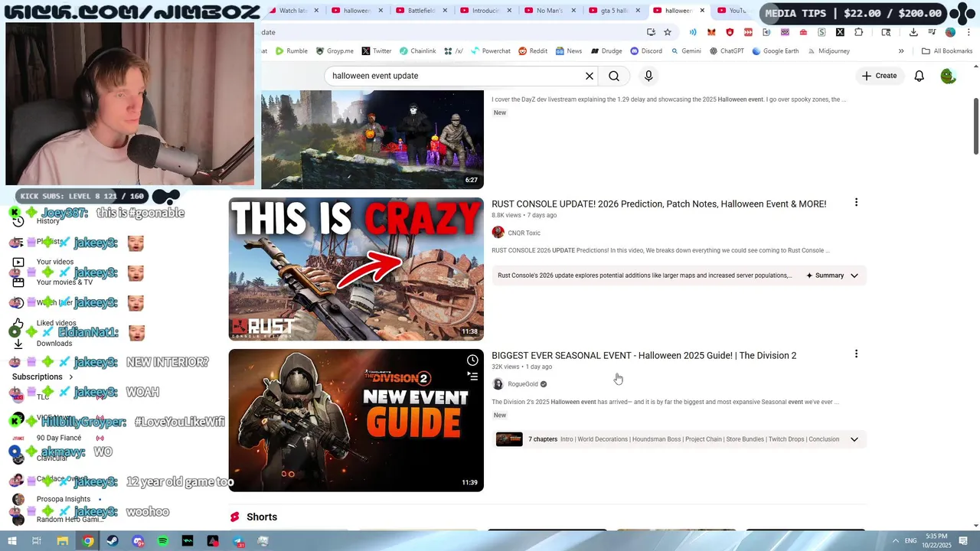Viewport: 980px width, 551px height.
Task: Show hidden system tray icons
Action: 896,541
